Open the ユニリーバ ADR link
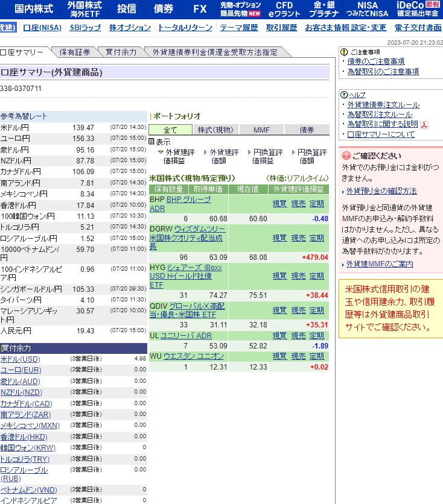The width and height of the screenshot is (443, 504). [x=186, y=336]
